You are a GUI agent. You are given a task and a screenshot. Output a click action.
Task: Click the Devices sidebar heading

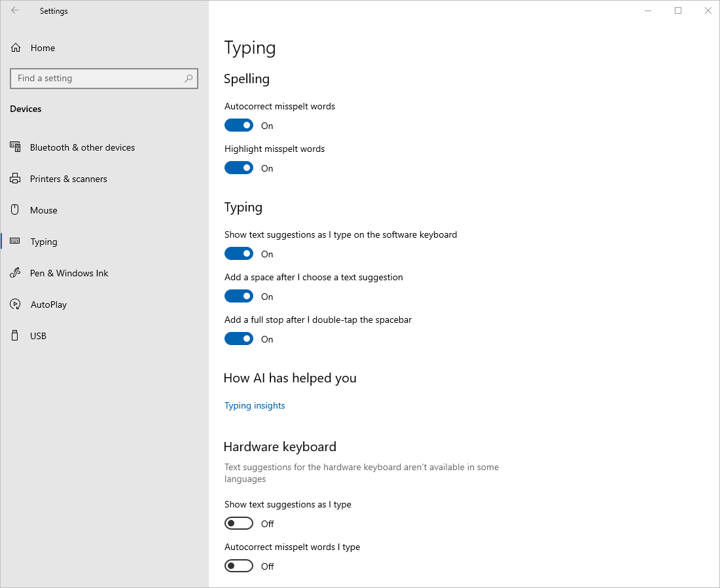pyautogui.click(x=26, y=109)
